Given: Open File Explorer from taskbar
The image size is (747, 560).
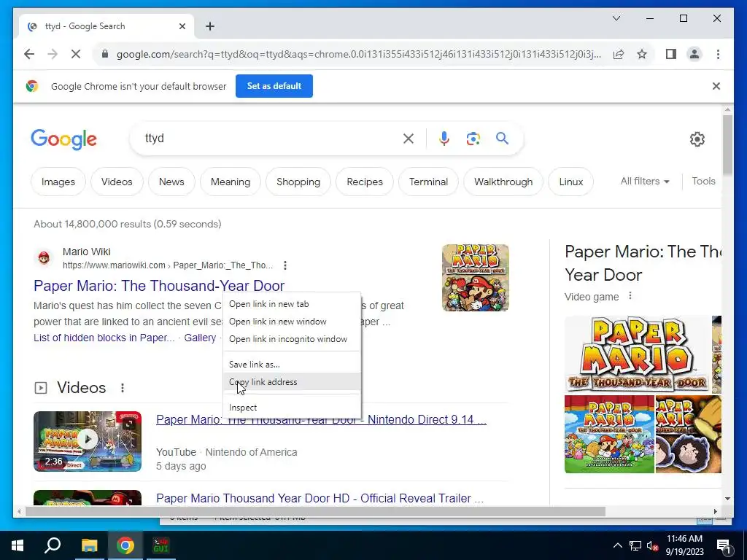Looking at the screenshot, I should point(89,545).
